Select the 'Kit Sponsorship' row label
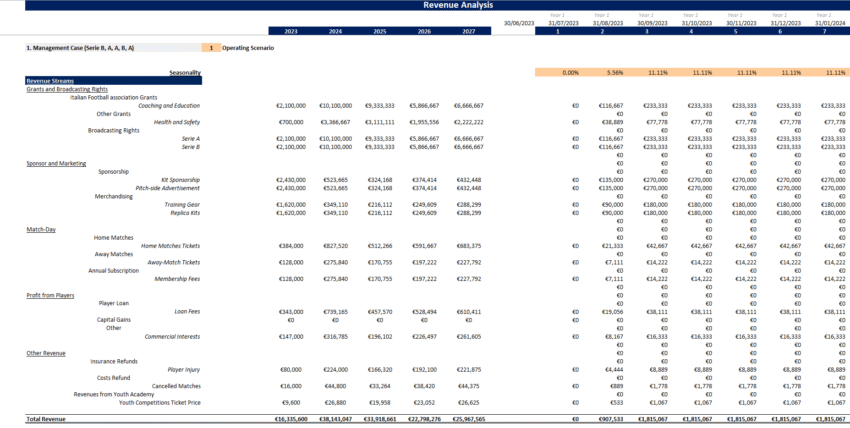 pyautogui.click(x=181, y=180)
